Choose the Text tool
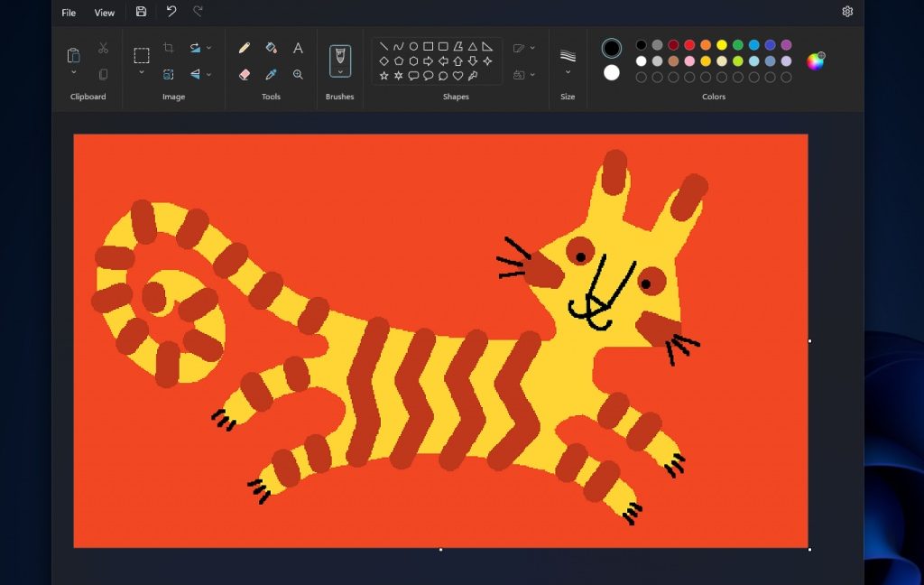The width and height of the screenshot is (924, 585). [298, 48]
